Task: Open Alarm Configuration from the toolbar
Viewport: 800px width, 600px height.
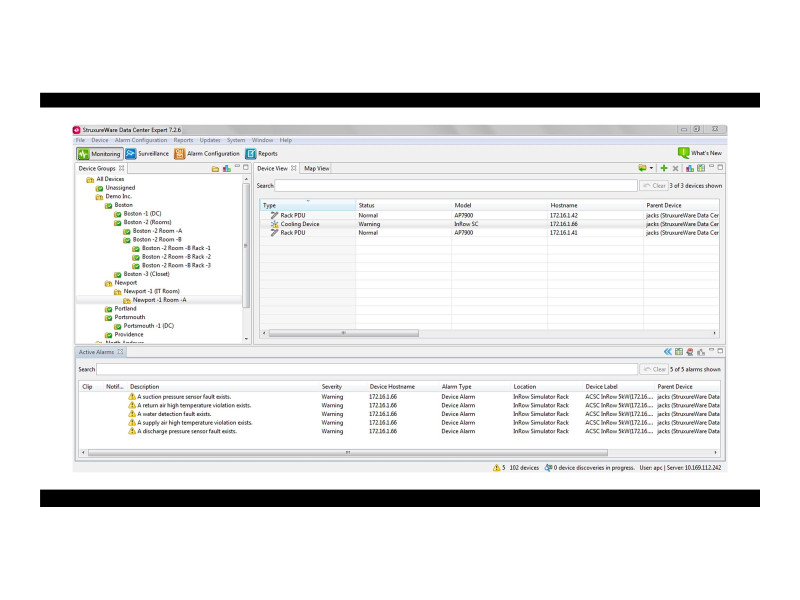Action: 180,154
